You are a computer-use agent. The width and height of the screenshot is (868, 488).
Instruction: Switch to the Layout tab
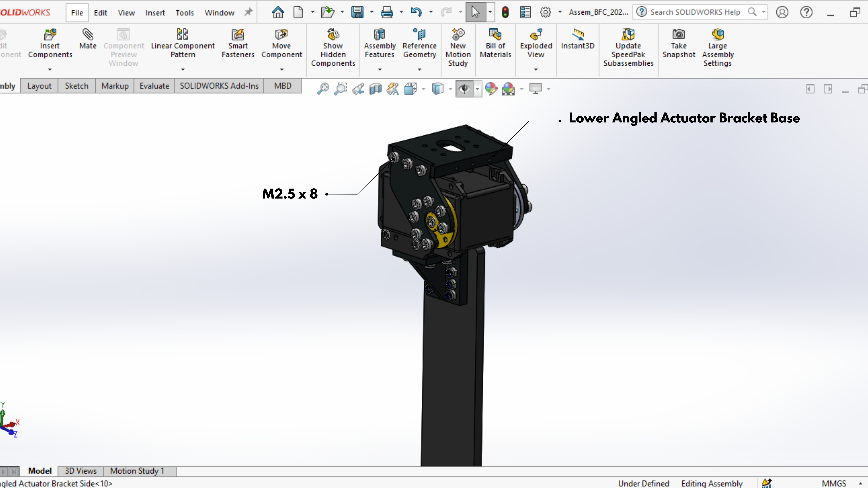[x=39, y=86]
